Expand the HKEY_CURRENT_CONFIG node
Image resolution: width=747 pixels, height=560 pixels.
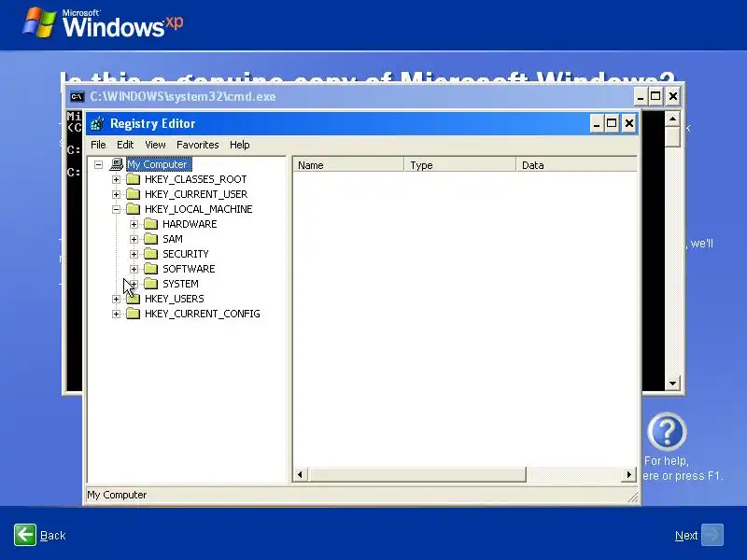point(116,314)
